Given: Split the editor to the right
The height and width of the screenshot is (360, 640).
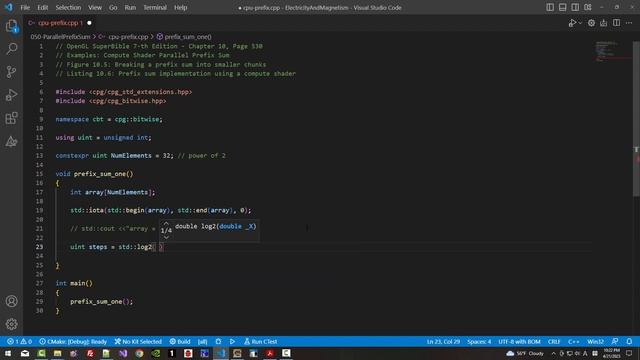Looking at the screenshot, I should click(x=616, y=23).
